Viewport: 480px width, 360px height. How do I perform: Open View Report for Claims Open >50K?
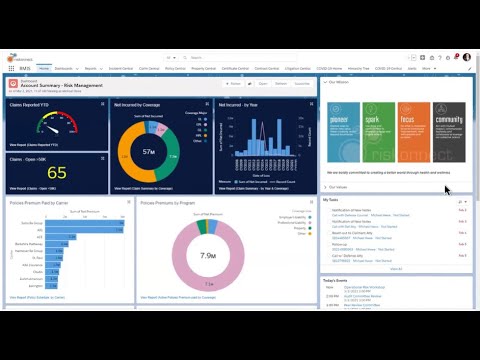point(33,188)
